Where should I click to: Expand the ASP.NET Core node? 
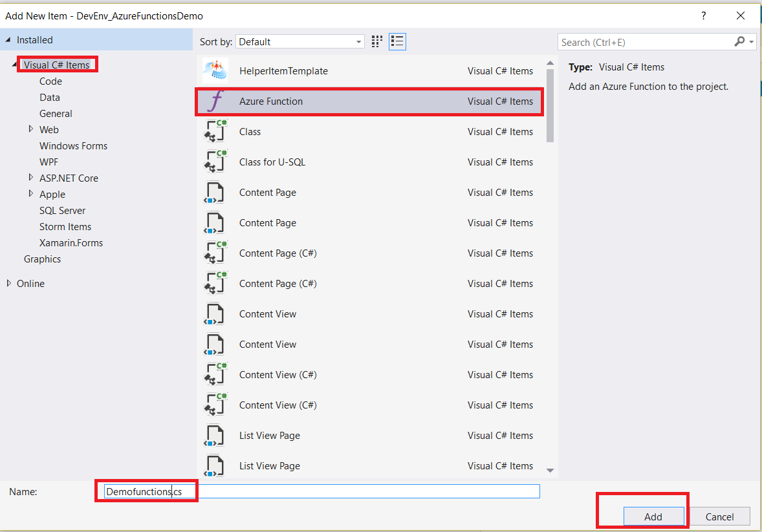point(31,178)
